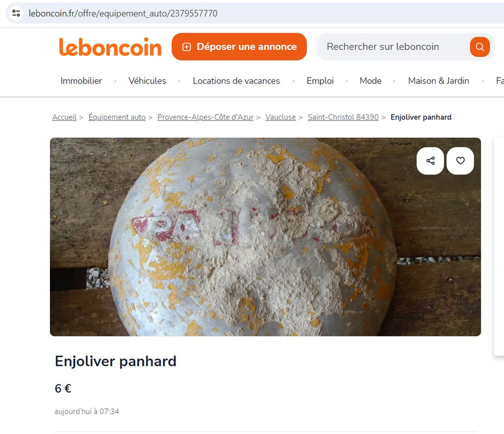This screenshot has height=434, width=504.
Task: Focus the Rechercher sur leboncoin field
Action: tap(392, 47)
